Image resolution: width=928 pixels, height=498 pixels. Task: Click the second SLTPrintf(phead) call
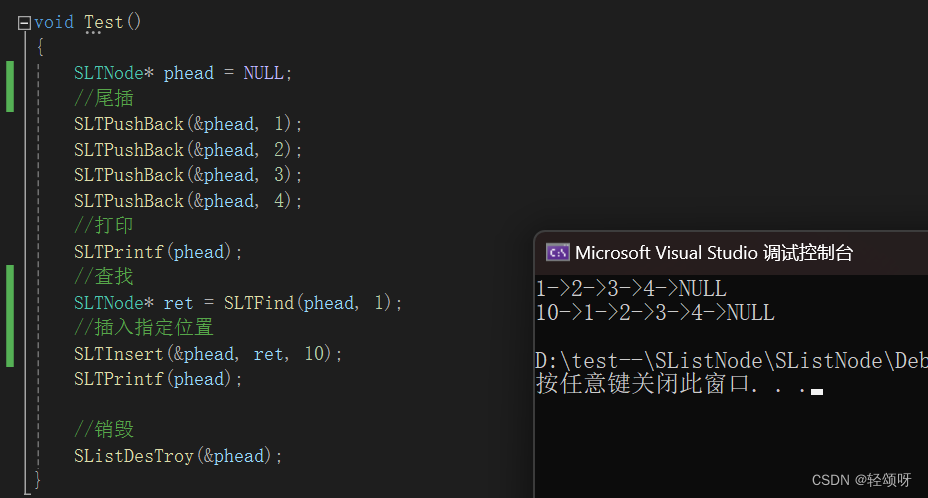click(x=158, y=379)
